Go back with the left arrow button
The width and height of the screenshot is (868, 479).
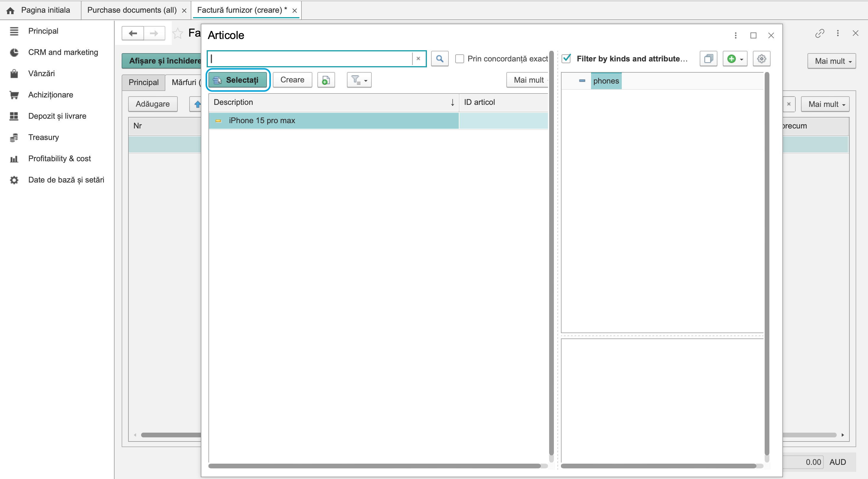(x=133, y=33)
